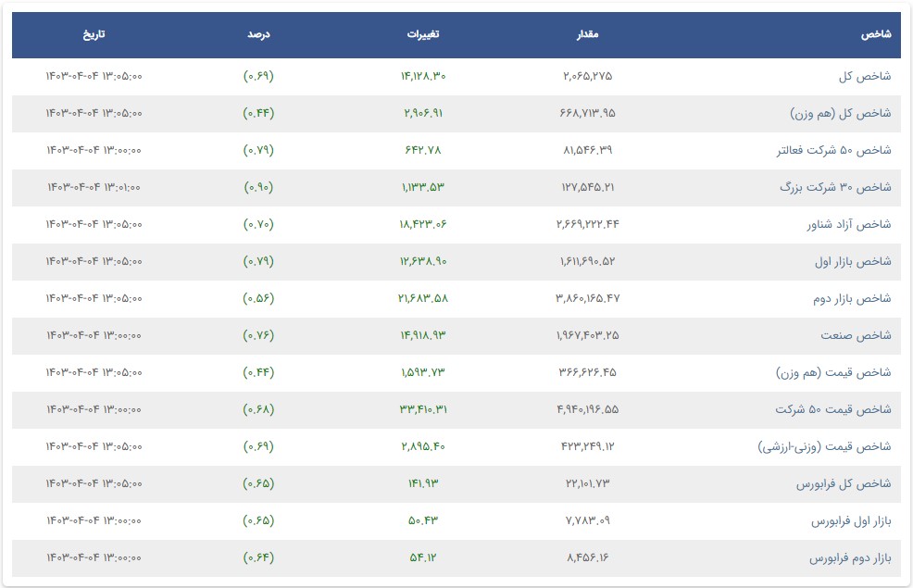
Task: Click شاخص ۵۰ شرکت فعالتر label
Action: (x=833, y=150)
